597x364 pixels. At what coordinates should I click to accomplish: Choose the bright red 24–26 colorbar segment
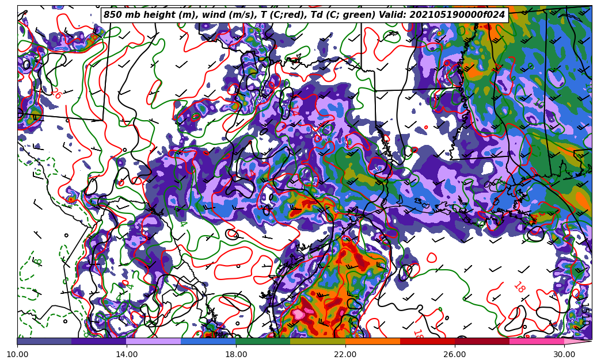pos(427,341)
